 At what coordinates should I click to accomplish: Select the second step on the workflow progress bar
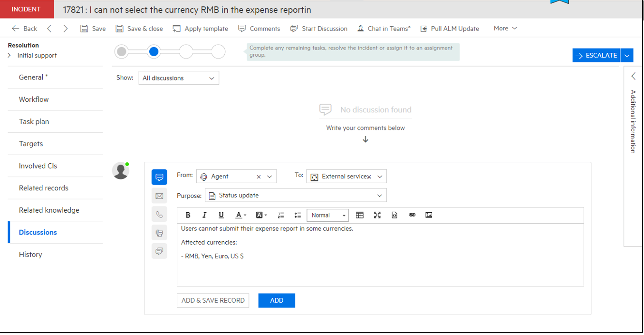154,51
